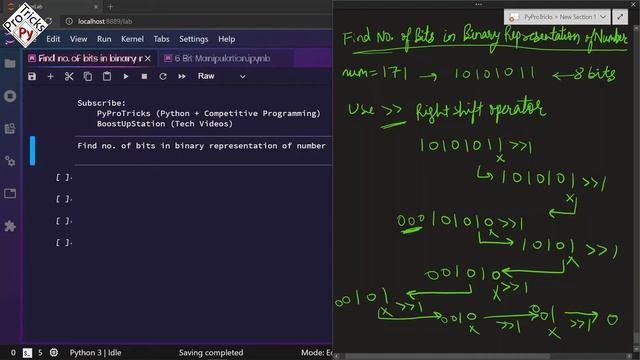The width and height of the screenshot is (640, 360).
Task: Select the raw cell 'Find no. of bits'
Action: click(x=203, y=150)
